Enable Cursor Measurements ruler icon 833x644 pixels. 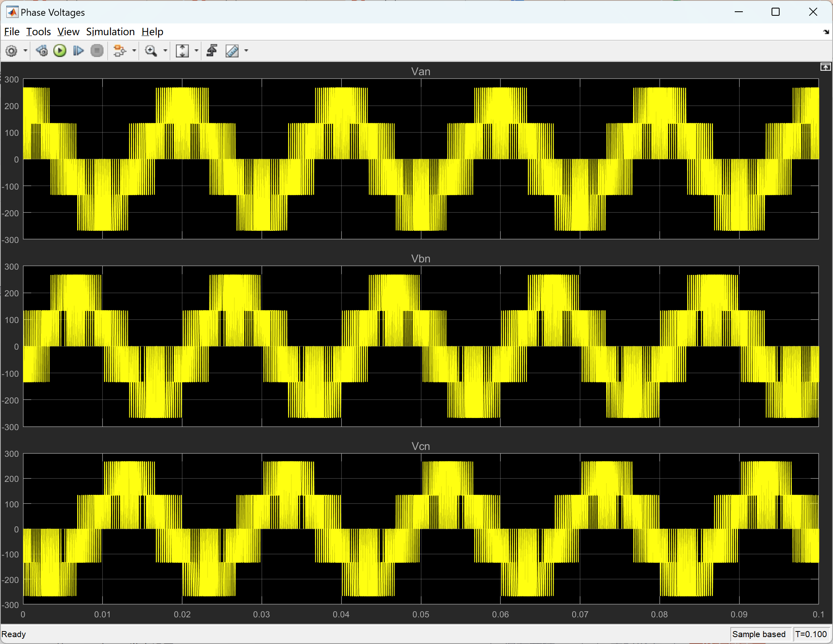pos(232,51)
